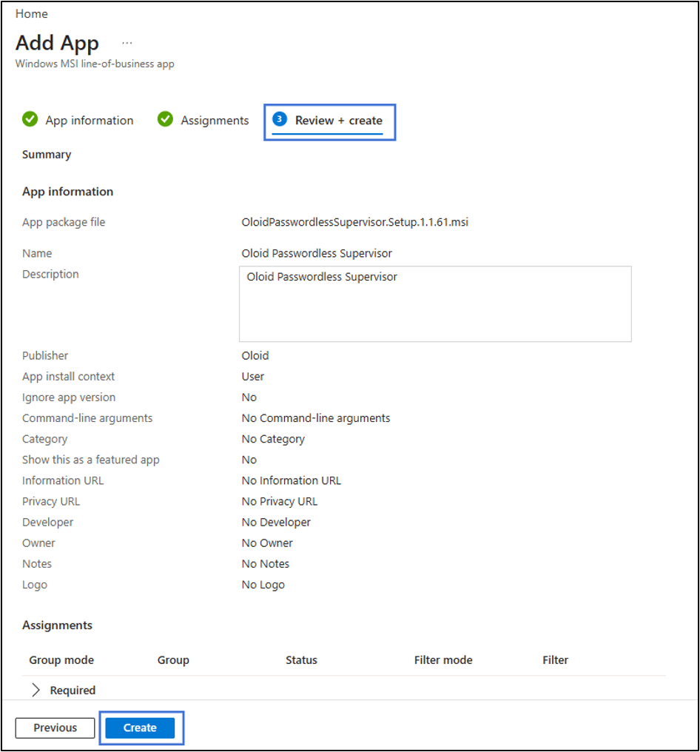Click the No Privacy URL value

click(x=279, y=501)
